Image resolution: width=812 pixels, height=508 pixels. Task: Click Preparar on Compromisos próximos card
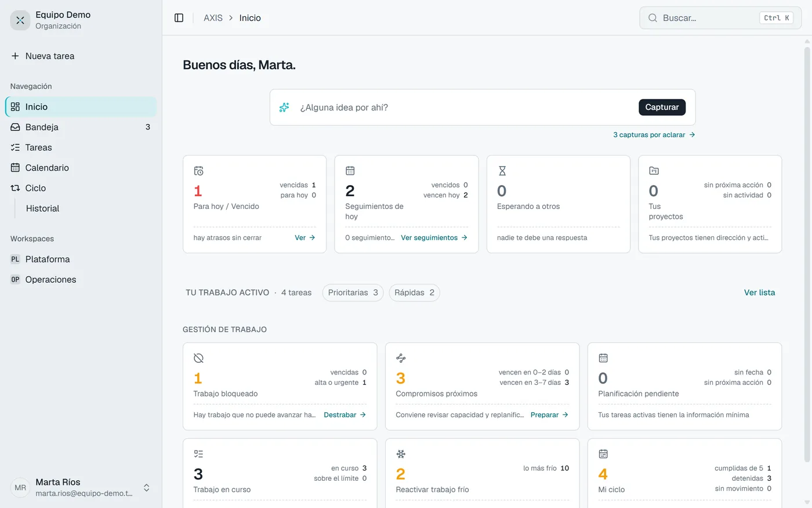[x=550, y=415]
